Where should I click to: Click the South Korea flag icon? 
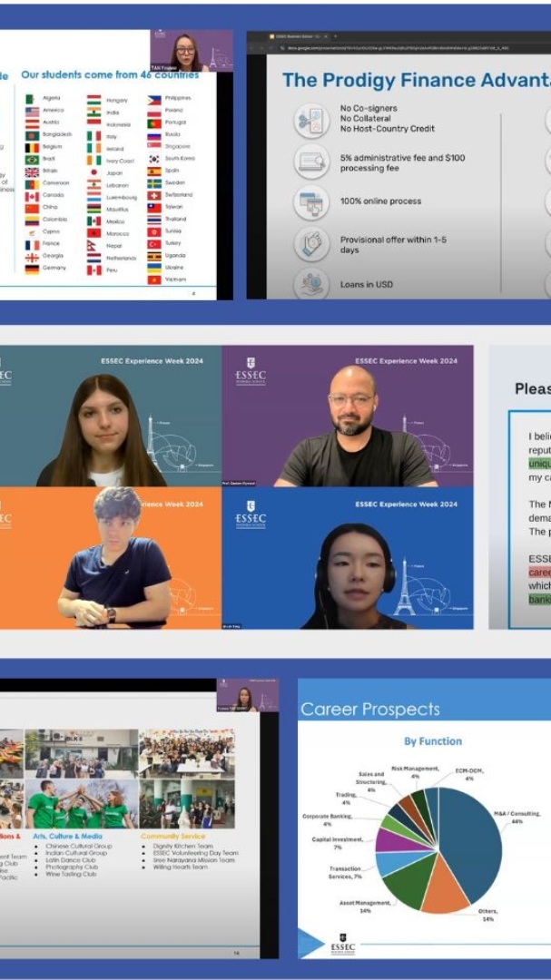click(x=154, y=160)
